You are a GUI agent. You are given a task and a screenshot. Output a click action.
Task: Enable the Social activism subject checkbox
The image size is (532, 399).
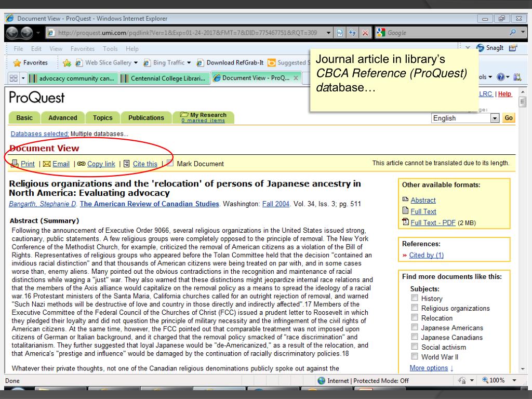click(x=414, y=347)
